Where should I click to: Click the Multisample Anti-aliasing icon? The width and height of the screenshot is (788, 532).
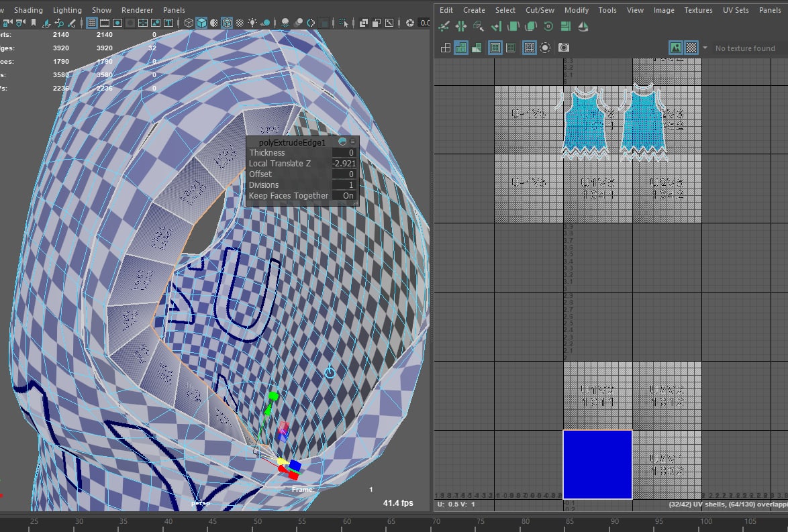point(311,23)
